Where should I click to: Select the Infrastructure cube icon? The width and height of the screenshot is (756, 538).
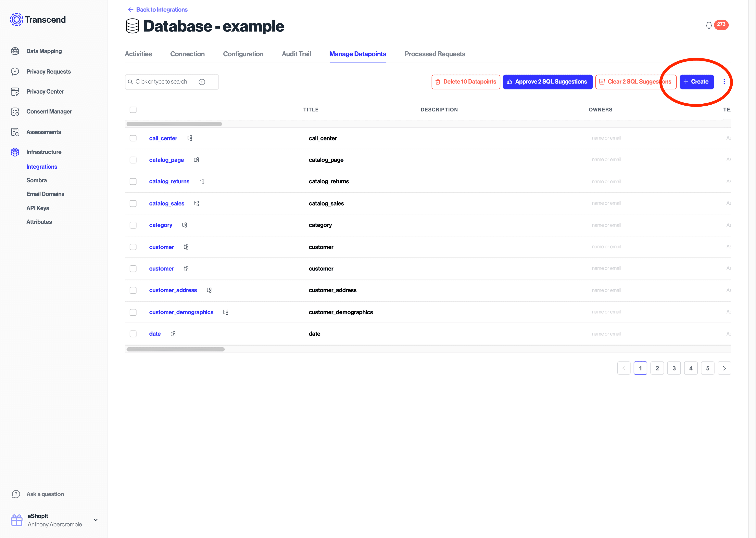pyautogui.click(x=15, y=152)
